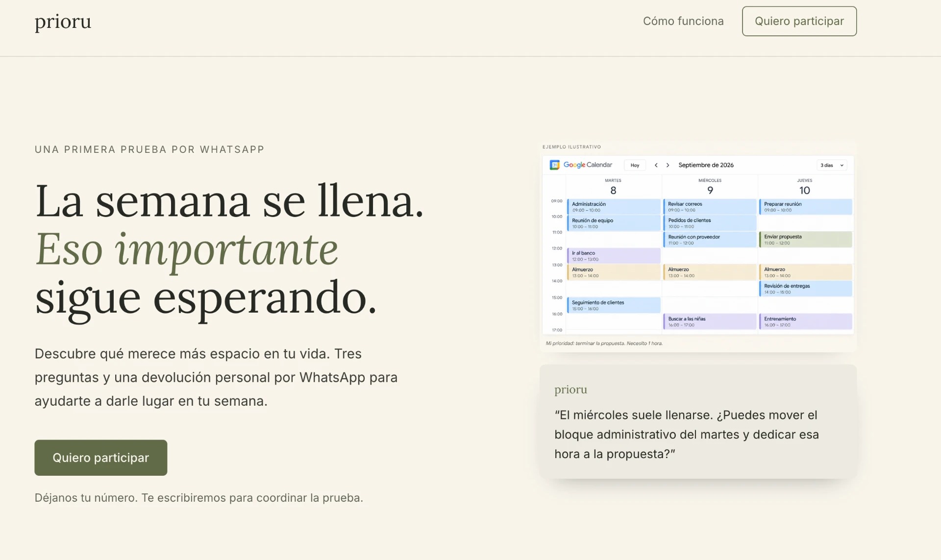Open the Revisar correos event
The height and width of the screenshot is (560, 941).
[710, 207]
